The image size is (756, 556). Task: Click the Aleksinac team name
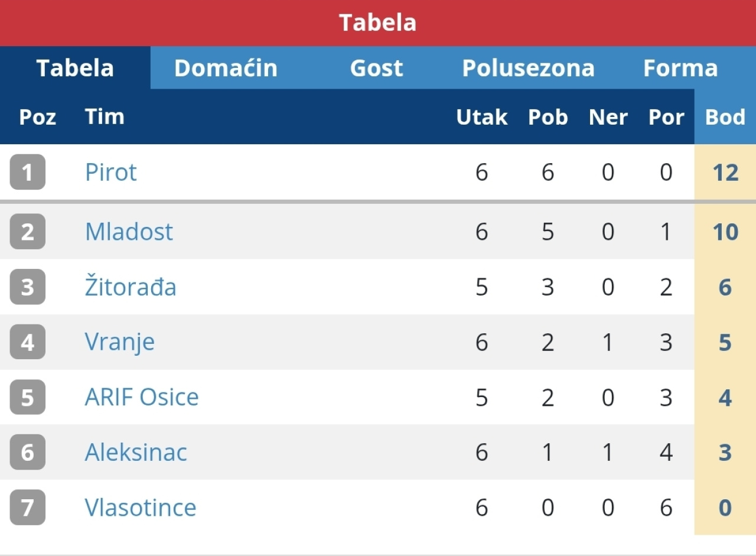tap(136, 453)
